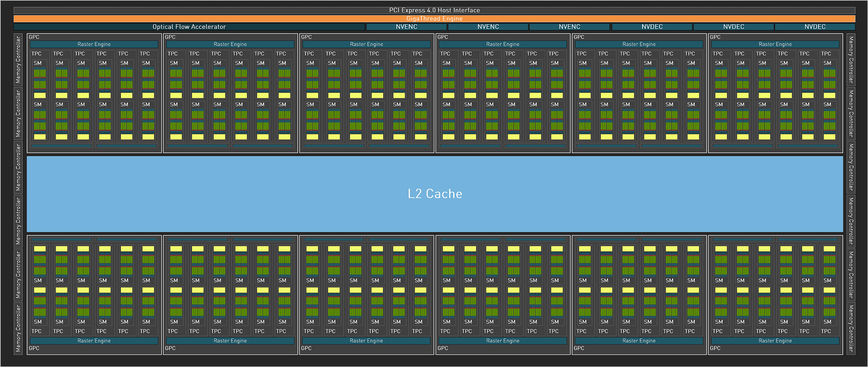
Task: Click Raster Engine in the top-left GPC
Action: tap(94, 44)
